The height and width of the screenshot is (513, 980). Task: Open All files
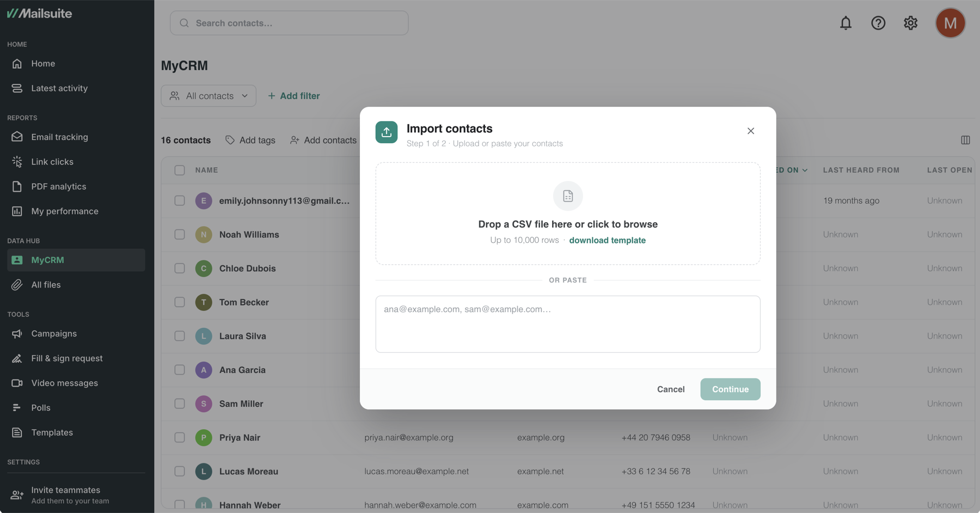pos(76,285)
